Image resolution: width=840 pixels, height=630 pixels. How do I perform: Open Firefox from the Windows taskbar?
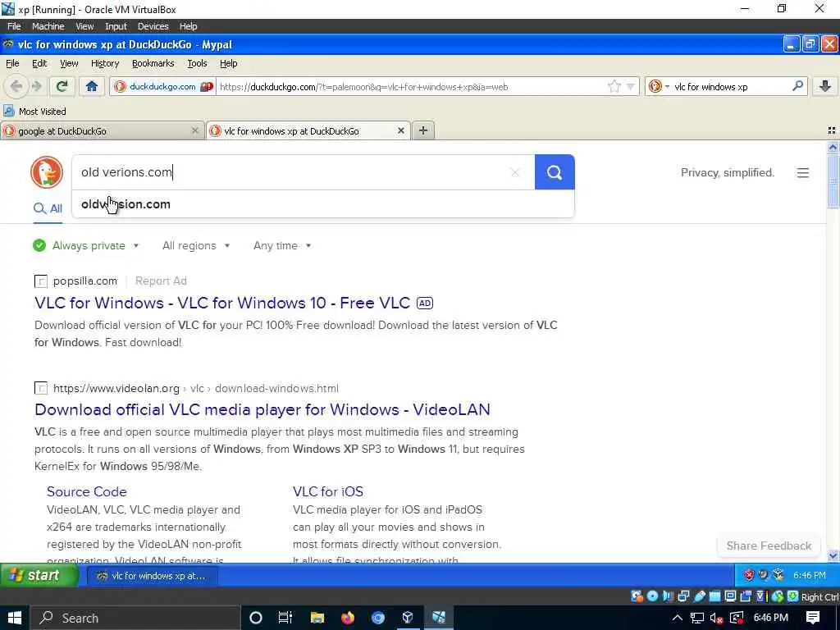pos(348,618)
